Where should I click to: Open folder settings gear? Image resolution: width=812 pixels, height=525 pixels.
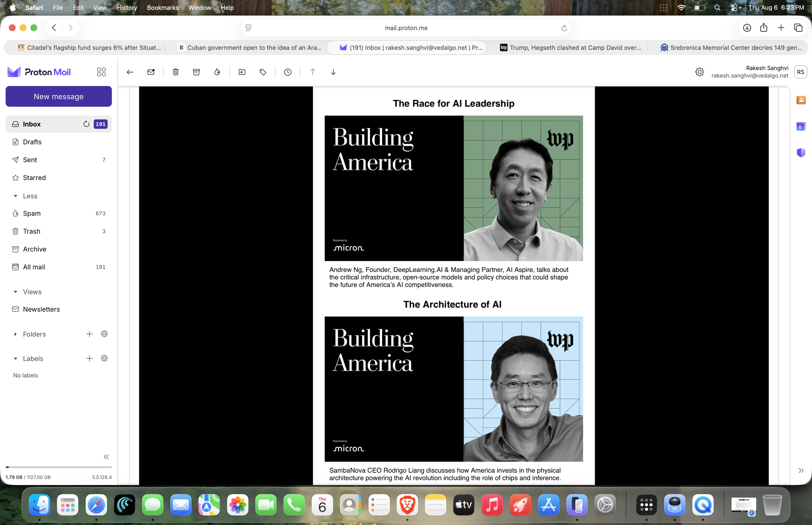click(104, 334)
